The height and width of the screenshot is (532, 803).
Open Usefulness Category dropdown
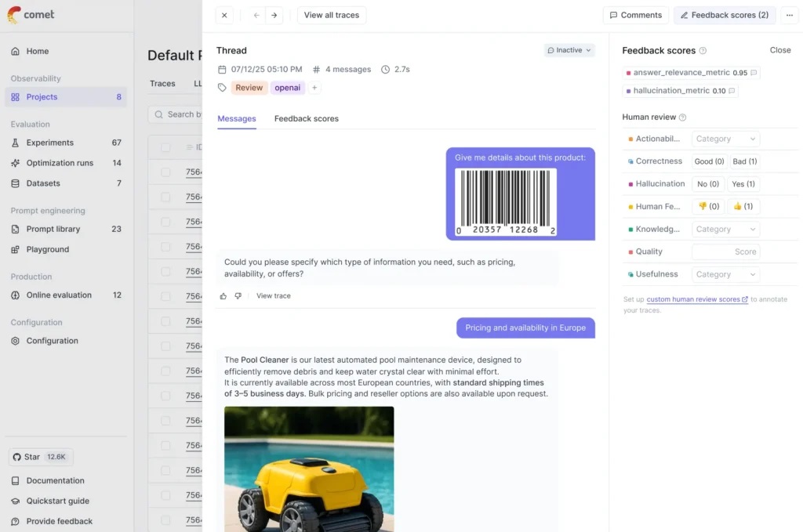pyautogui.click(x=725, y=274)
